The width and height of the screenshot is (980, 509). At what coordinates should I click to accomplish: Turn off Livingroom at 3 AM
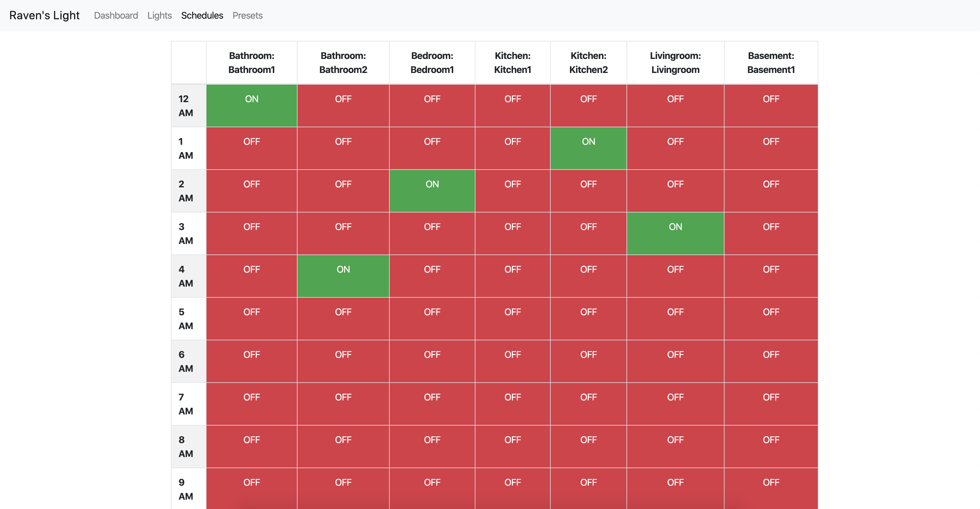click(675, 233)
